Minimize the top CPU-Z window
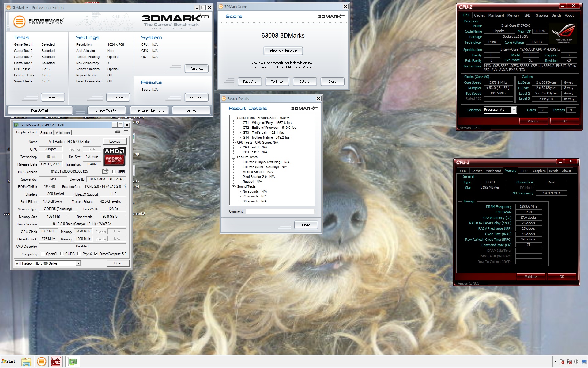Image resolution: width=588 pixels, height=368 pixels. point(563,6)
